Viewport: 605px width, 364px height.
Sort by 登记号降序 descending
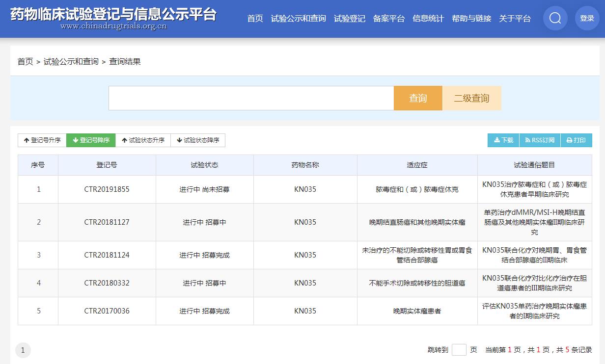pos(91,140)
